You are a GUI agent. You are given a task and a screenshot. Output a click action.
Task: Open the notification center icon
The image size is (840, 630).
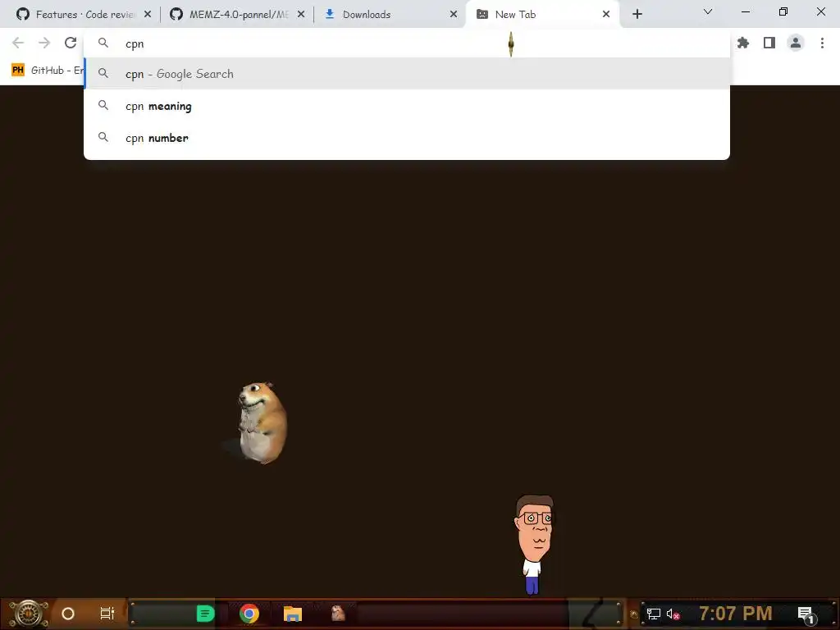click(806, 615)
